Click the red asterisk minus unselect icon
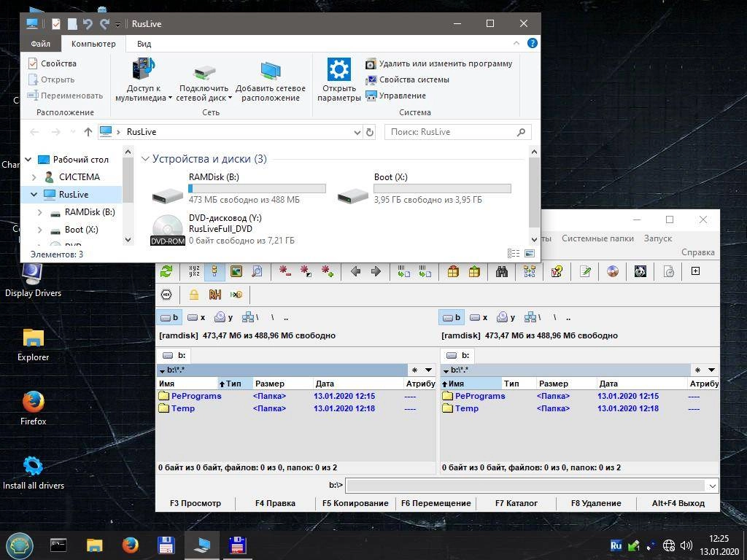747x560 pixels. [x=285, y=271]
